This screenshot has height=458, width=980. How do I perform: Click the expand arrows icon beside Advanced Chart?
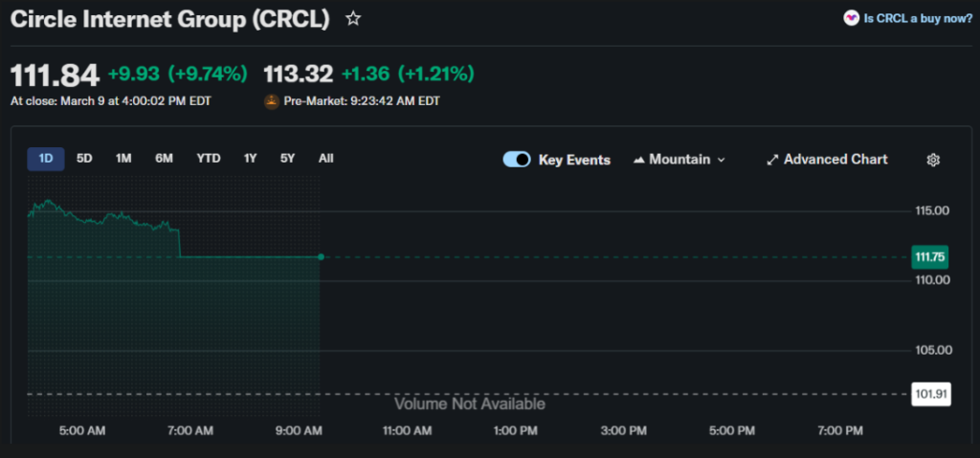772,160
